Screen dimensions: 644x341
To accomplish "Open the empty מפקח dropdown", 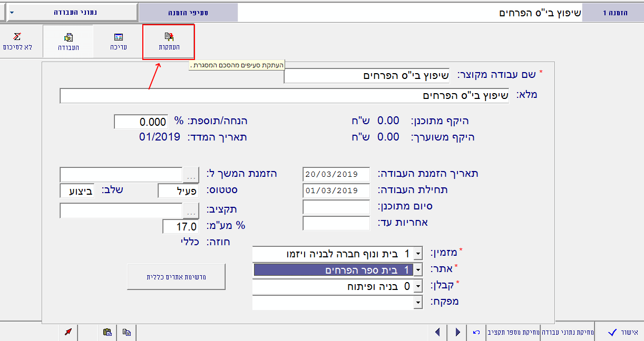I will (x=417, y=303).
